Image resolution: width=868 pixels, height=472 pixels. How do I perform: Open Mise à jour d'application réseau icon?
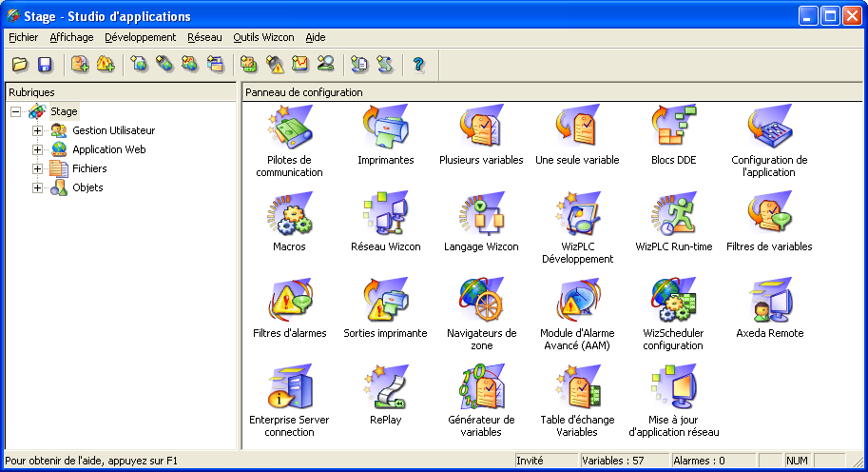[x=674, y=386]
